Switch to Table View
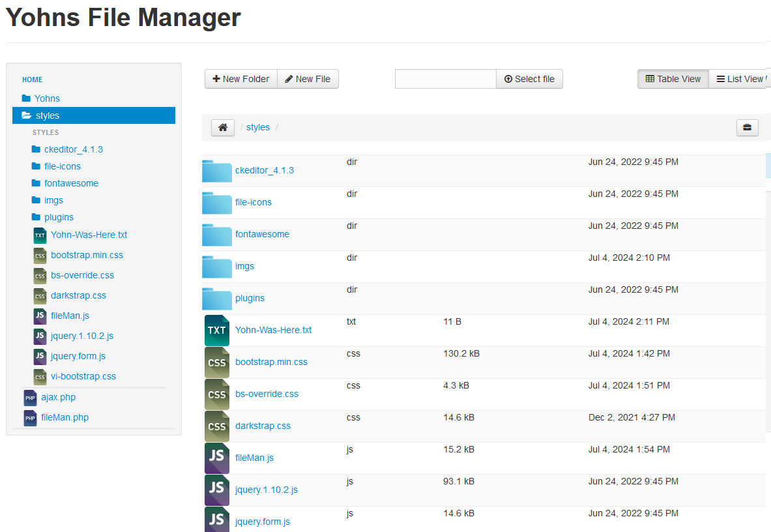This screenshot has height=532, width=771. pyautogui.click(x=673, y=79)
